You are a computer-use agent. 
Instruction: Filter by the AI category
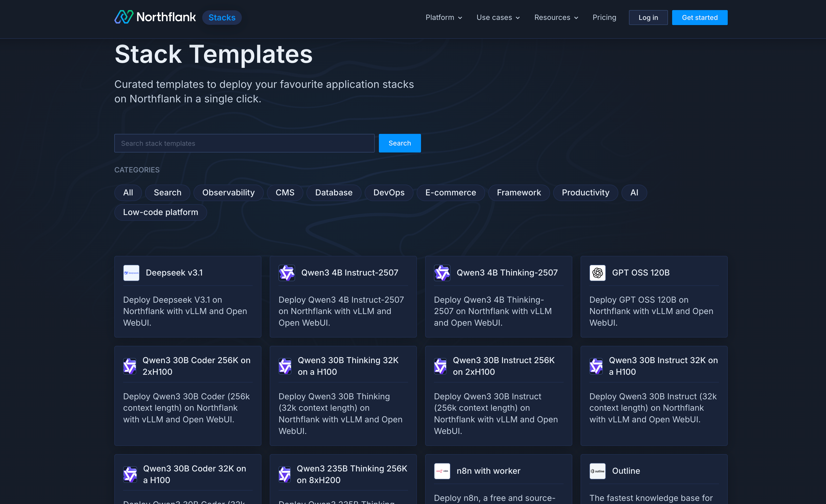634,193
